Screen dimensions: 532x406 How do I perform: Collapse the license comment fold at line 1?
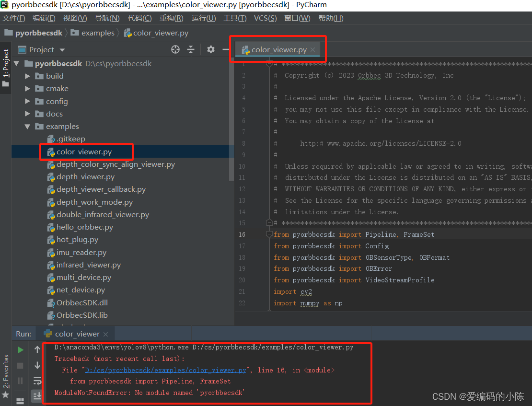(x=269, y=64)
